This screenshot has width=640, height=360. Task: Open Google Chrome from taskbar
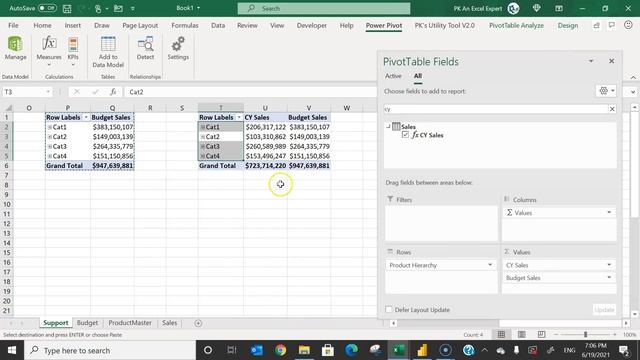pos(280,350)
